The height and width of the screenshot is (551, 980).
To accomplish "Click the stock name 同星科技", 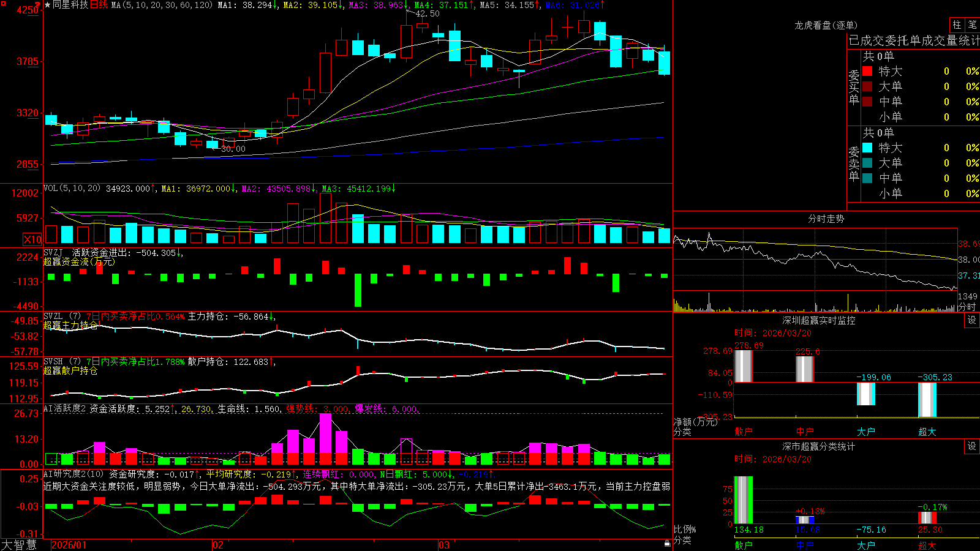I will click(x=70, y=5).
